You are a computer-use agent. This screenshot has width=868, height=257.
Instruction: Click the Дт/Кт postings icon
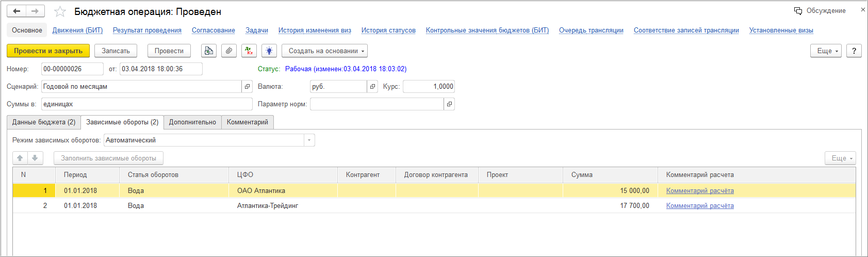click(249, 51)
